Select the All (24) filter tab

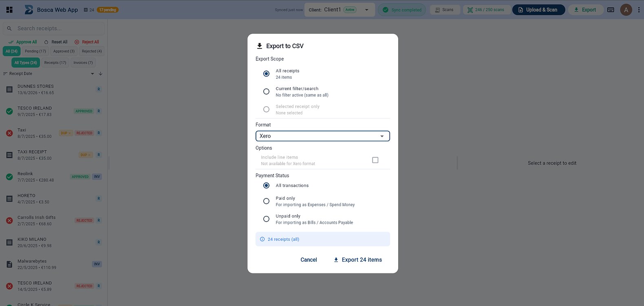pos(11,51)
